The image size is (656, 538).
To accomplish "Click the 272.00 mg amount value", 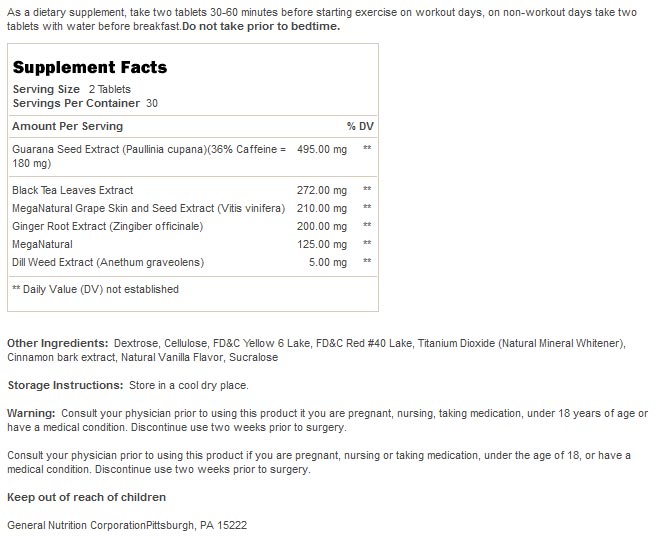I will (x=322, y=190).
